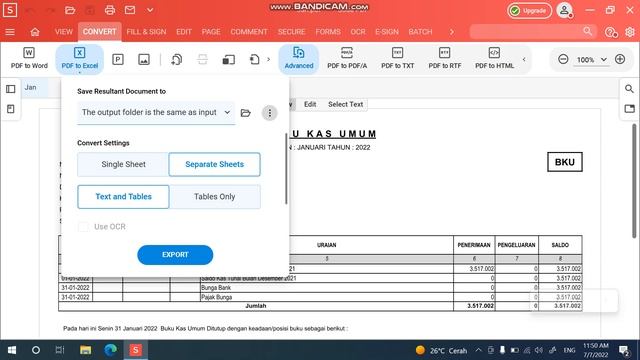The height and width of the screenshot is (360, 640).
Task: Click the Upgrade button
Action: coord(529,11)
